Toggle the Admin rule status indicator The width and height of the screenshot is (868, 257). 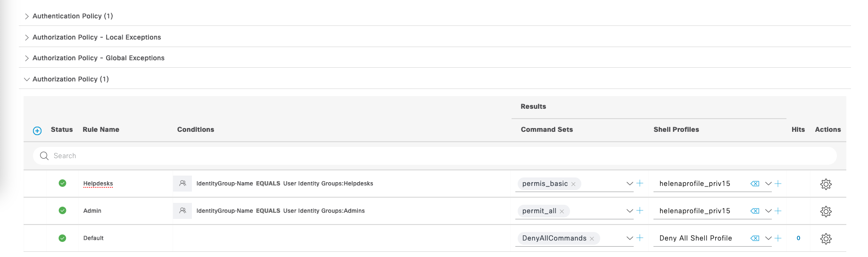pos(62,210)
